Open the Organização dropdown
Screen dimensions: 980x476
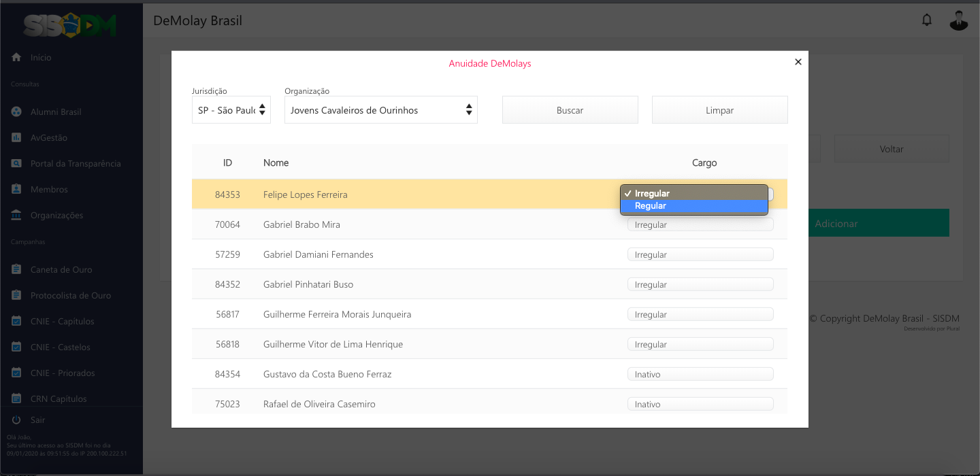click(x=381, y=110)
